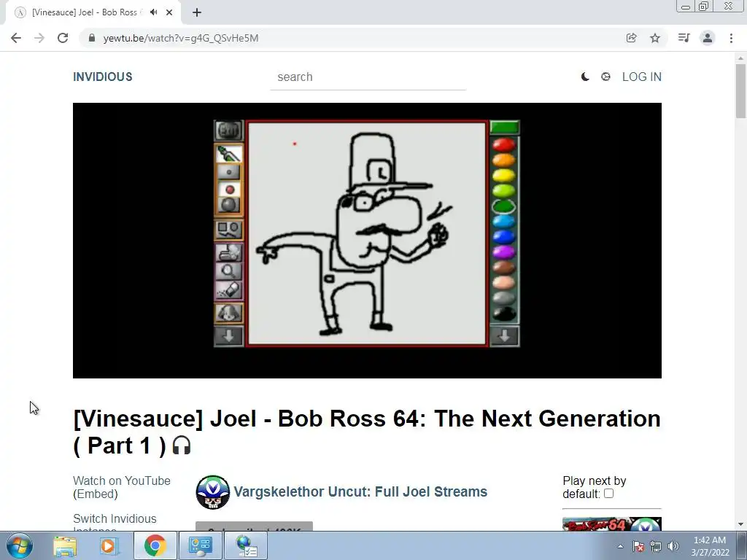The height and width of the screenshot is (560, 747).
Task: Pick the orange paint color
Action: coord(503,160)
